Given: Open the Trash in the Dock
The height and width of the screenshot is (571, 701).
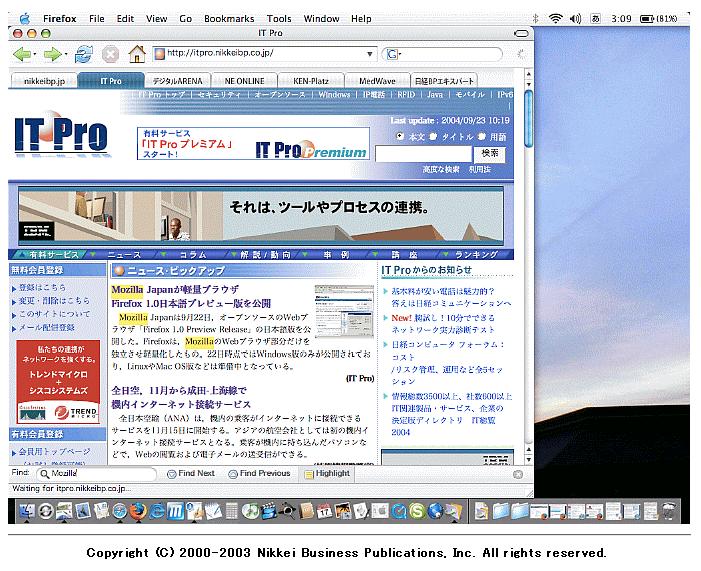Looking at the screenshot, I should 668,511.
